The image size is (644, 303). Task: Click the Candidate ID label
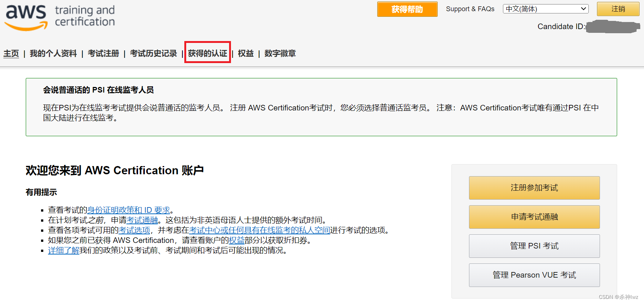tap(561, 26)
